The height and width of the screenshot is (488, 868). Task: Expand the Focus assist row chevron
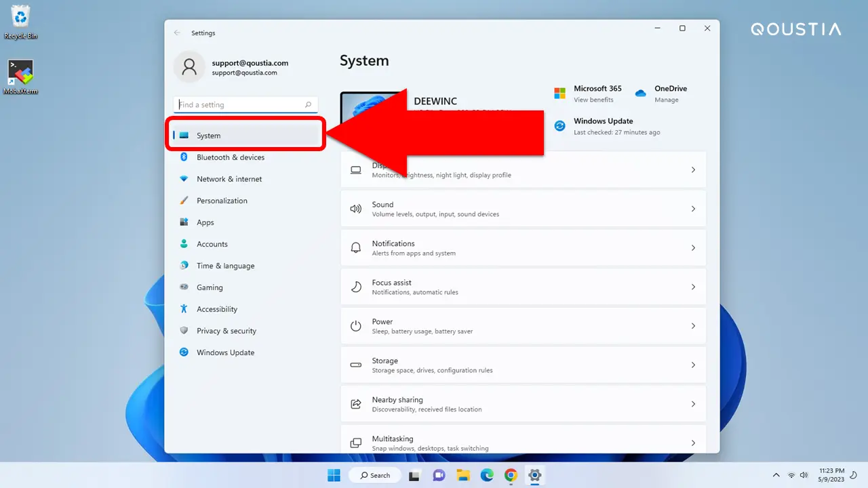coord(693,287)
